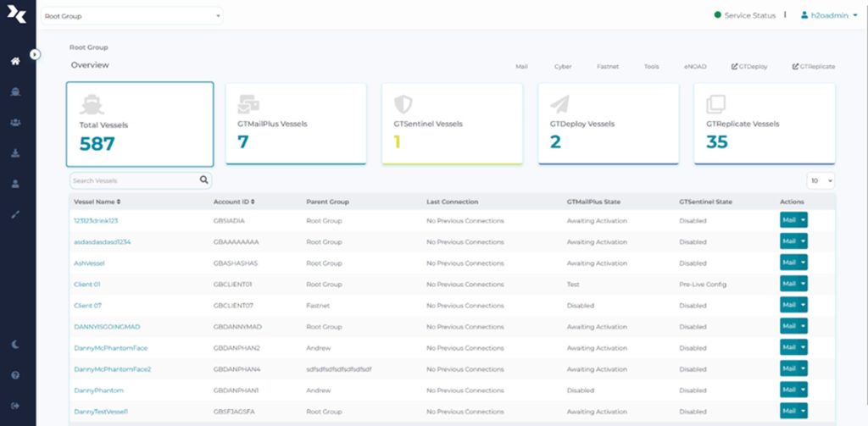Open the Client 07 vessel link
This screenshot has height=426, width=868.
click(x=87, y=306)
